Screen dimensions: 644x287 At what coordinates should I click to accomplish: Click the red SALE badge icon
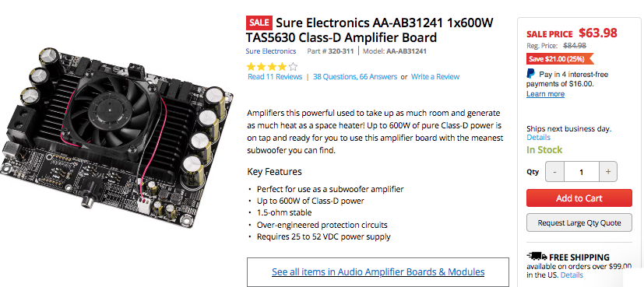259,23
